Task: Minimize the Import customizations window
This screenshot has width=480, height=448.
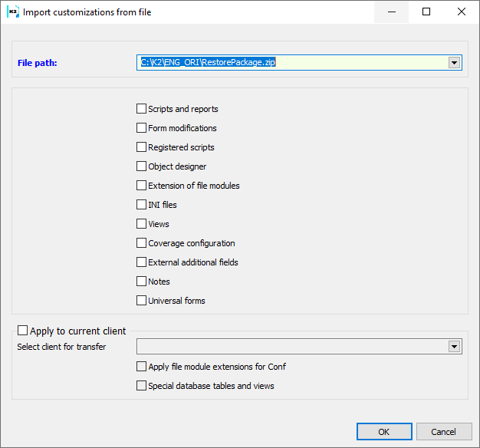Action: tap(392, 12)
